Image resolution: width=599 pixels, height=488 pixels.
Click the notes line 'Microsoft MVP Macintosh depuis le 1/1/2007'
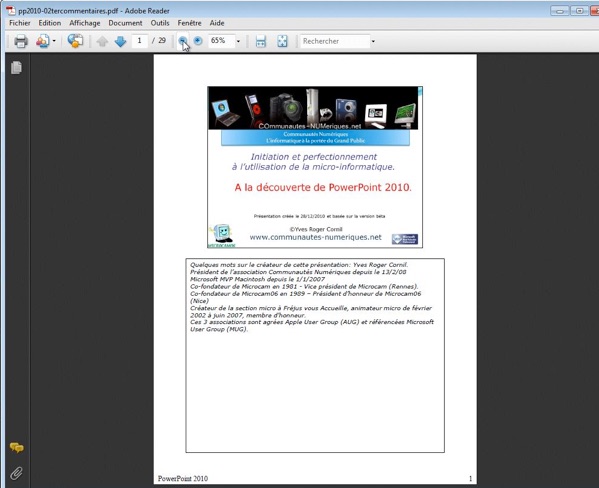click(257, 279)
